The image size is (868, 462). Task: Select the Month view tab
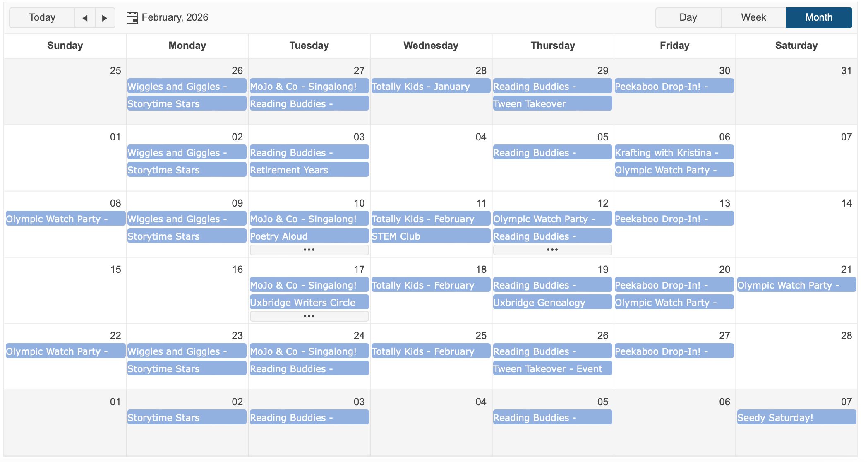pos(818,18)
